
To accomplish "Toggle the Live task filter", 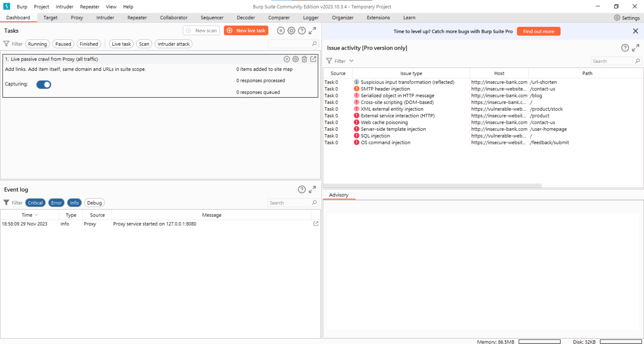I will pyautogui.click(x=121, y=44).
